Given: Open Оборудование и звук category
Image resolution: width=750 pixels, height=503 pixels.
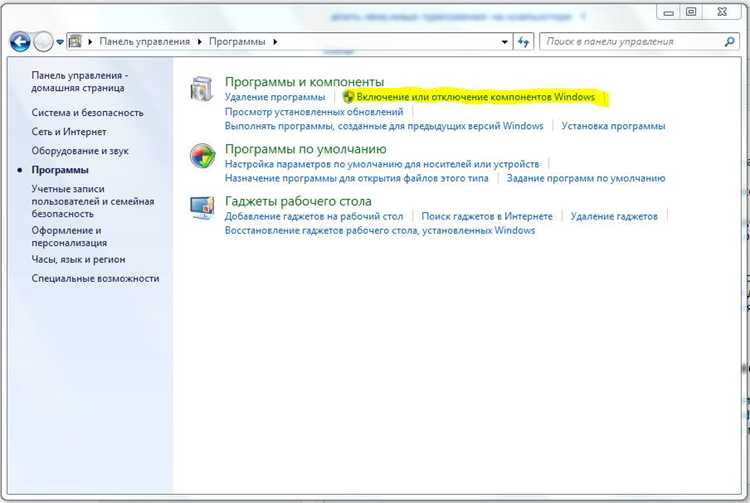Looking at the screenshot, I should 80,151.
